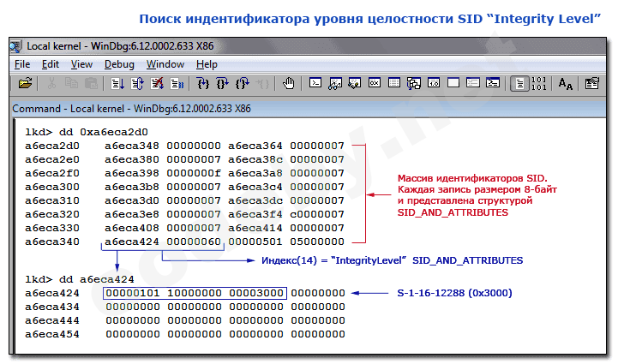Click the hand breakpoint icon
Image resolution: width=618 pixels, height=364 pixels.
(289, 84)
